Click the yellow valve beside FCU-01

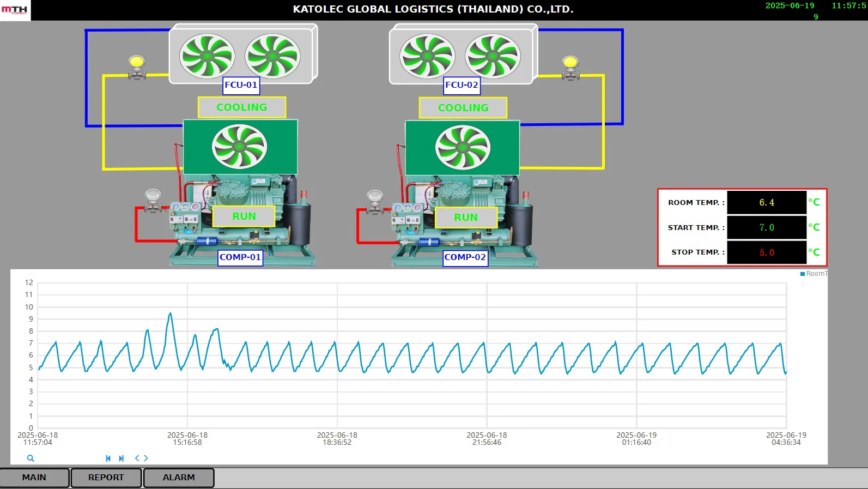pos(137,68)
